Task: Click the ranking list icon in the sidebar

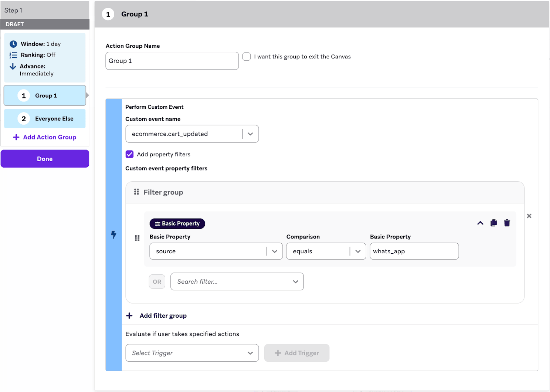Action: 13,55
